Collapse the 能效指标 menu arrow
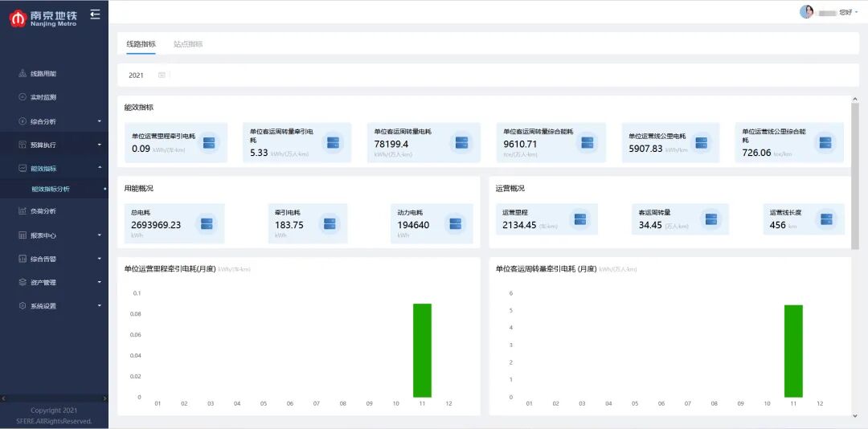Viewport: 868px width, 429px height. click(100, 168)
